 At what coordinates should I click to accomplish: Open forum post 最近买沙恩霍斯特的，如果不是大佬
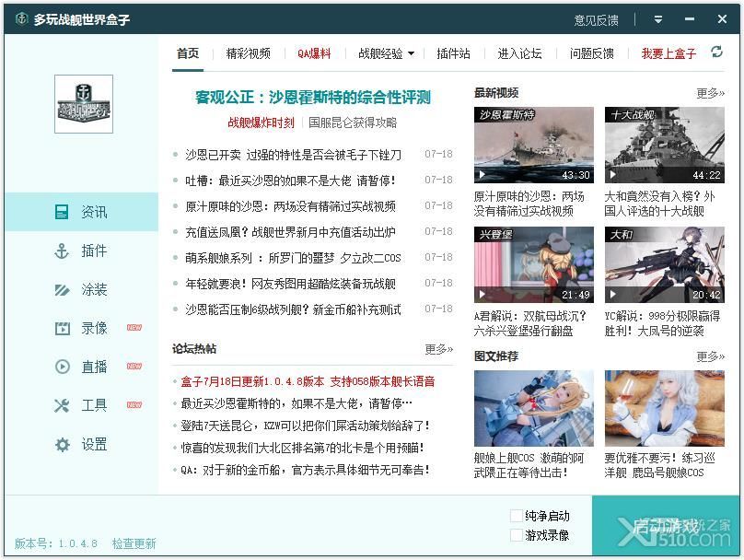[296, 403]
